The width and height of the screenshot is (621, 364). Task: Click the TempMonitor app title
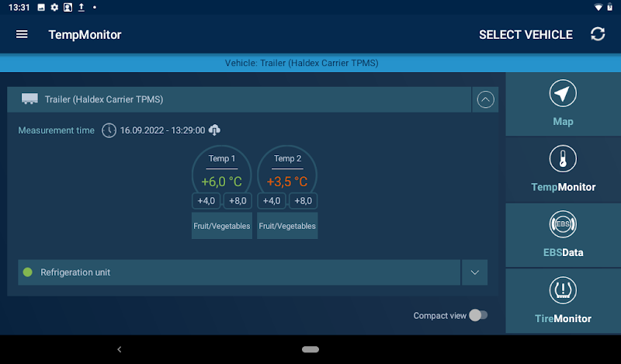(85, 35)
